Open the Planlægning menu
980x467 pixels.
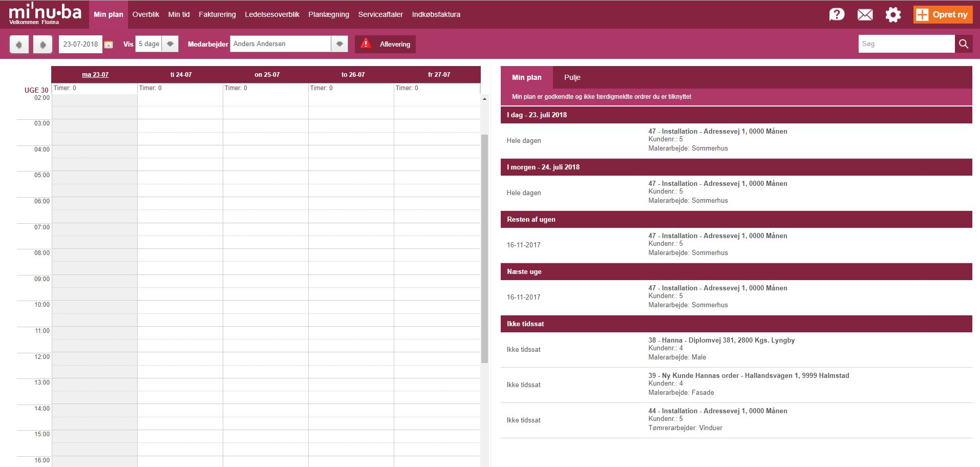(x=328, y=14)
